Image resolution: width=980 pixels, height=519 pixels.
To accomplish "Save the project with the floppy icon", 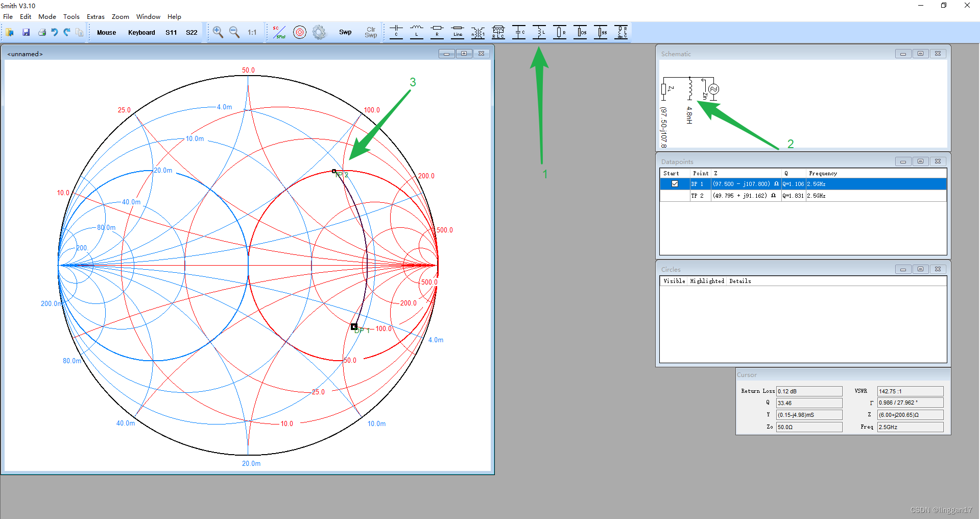I will coord(26,32).
